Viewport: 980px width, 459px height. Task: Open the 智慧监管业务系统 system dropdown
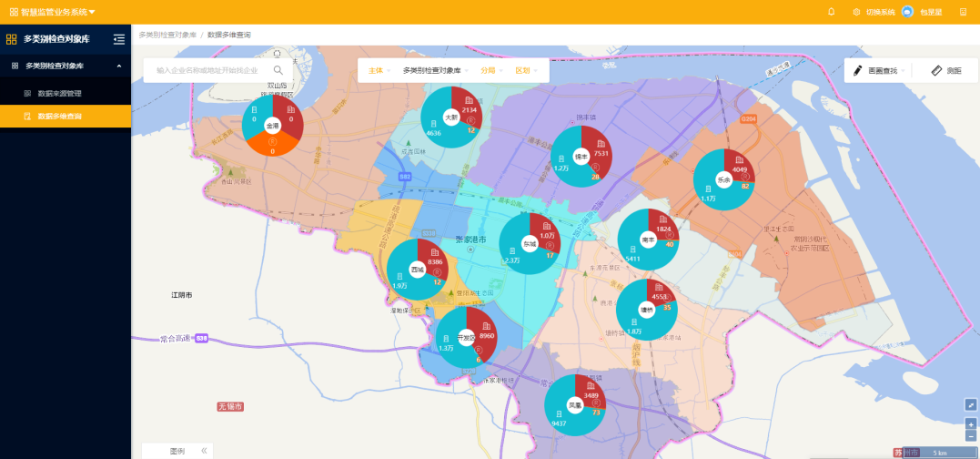point(58,12)
